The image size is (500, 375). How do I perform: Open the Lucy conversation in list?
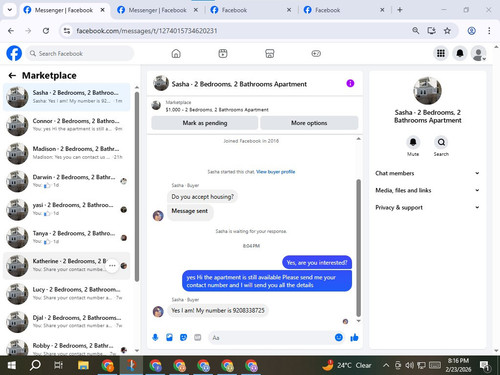click(67, 294)
